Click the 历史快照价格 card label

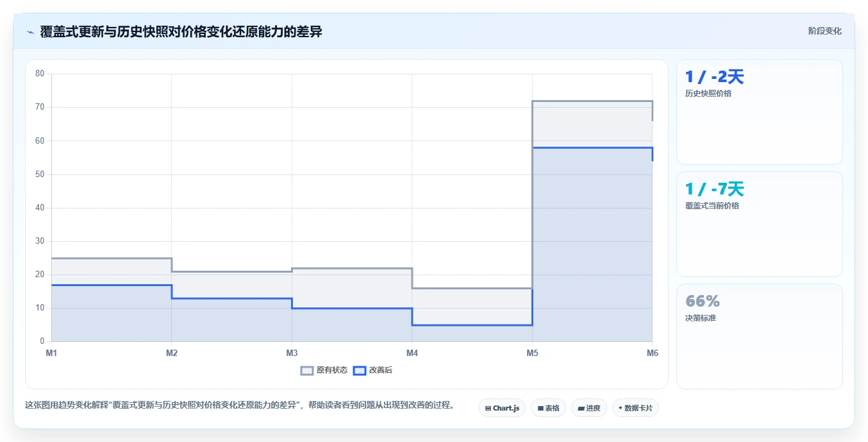[708, 94]
